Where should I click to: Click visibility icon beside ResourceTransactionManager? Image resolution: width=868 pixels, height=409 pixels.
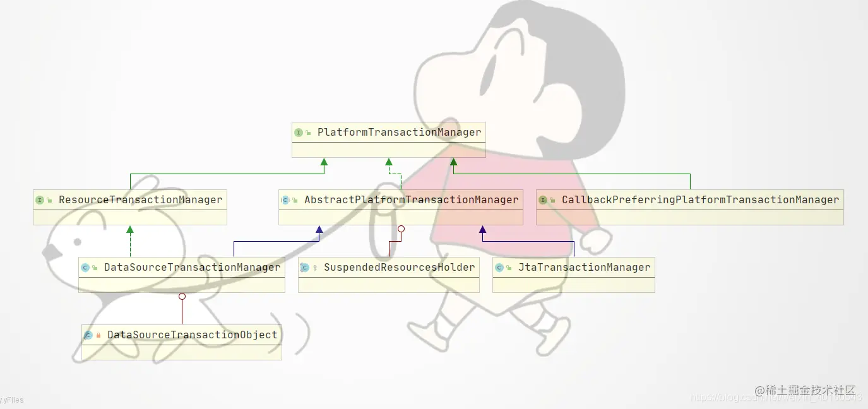(x=49, y=201)
